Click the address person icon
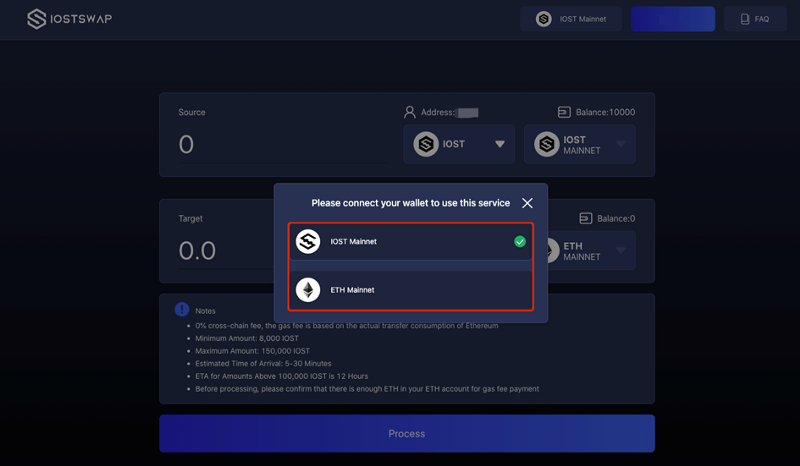Screen dimensions: 800x466 tap(409, 112)
